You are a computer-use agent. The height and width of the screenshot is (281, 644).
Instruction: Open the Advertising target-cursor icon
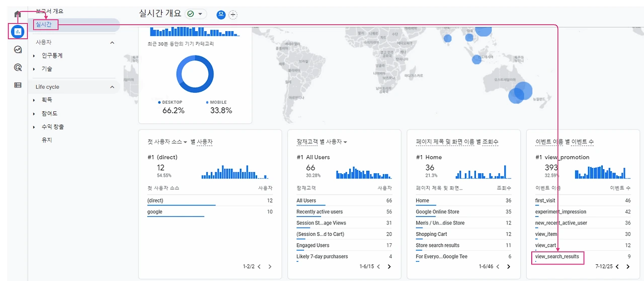pos(18,67)
